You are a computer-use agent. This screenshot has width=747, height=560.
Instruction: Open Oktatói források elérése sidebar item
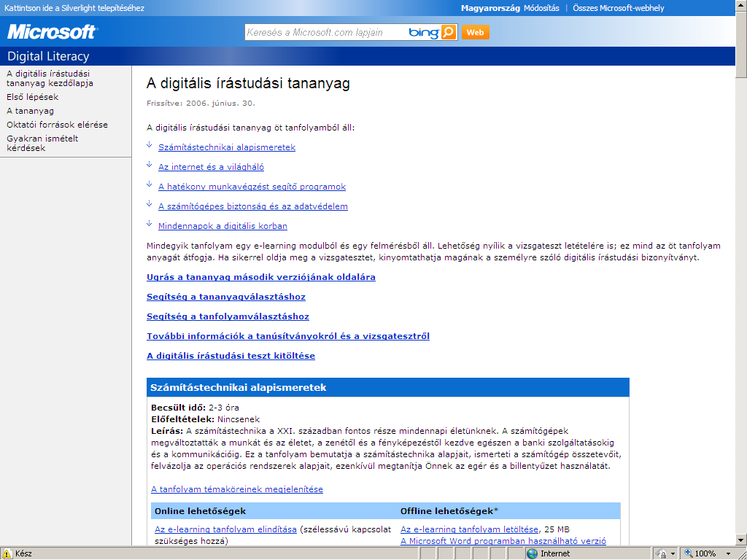pyautogui.click(x=57, y=124)
